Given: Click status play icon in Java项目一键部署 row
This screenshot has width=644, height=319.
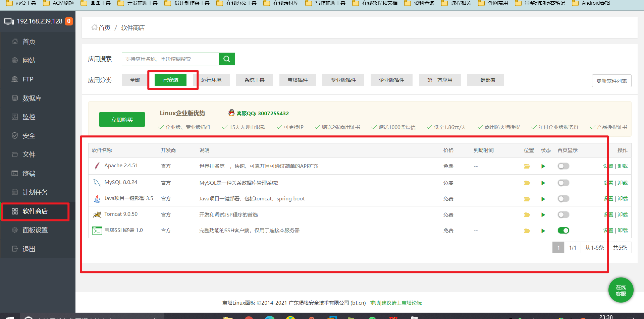Looking at the screenshot, I should tap(543, 199).
